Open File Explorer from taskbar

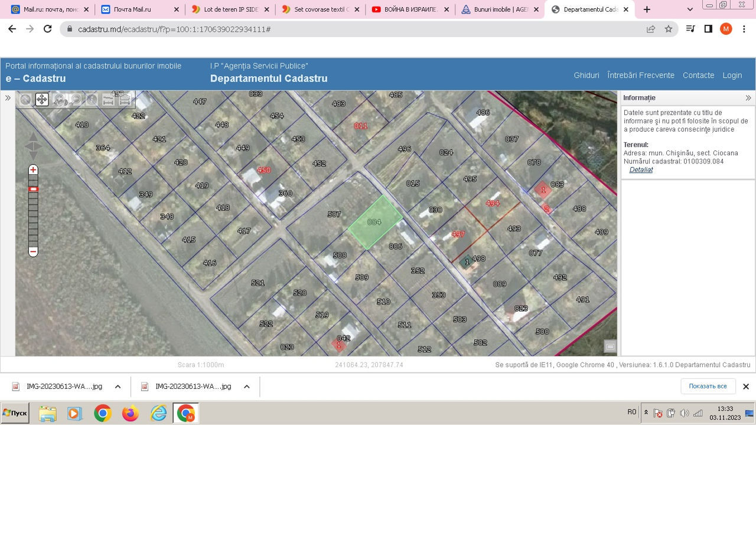click(x=47, y=414)
